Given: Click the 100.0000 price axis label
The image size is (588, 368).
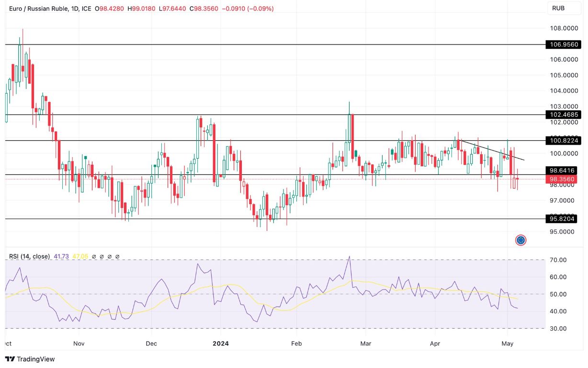Looking at the screenshot, I should point(564,153).
